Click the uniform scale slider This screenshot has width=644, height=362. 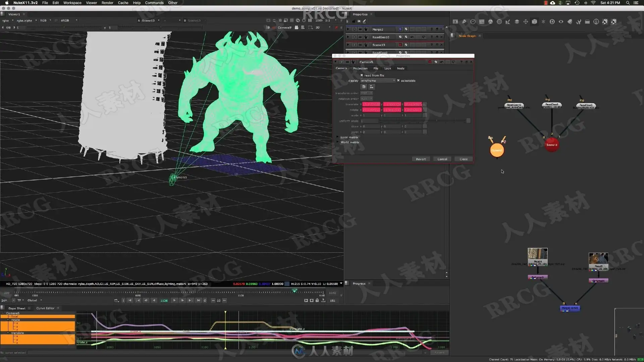coord(422,121)
